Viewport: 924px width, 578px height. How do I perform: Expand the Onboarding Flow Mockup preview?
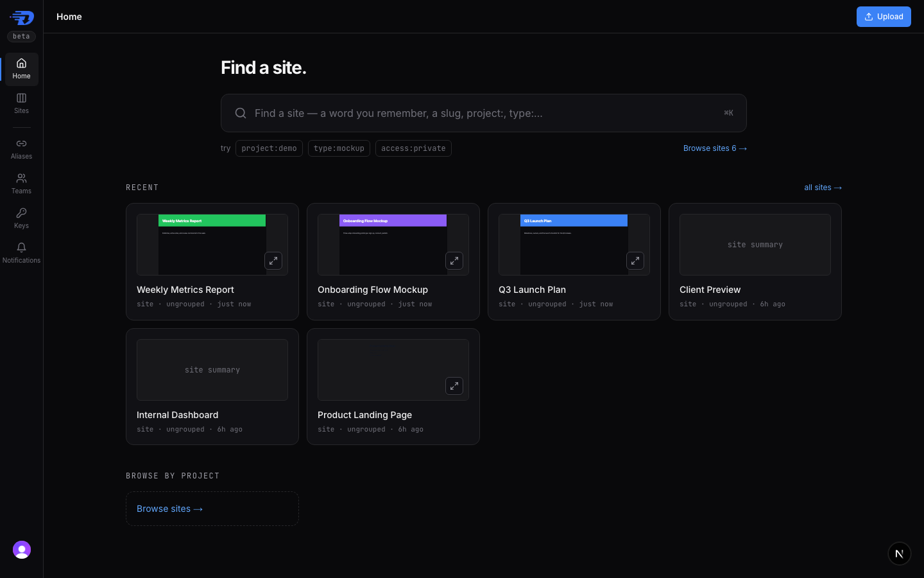pos(454,261)
